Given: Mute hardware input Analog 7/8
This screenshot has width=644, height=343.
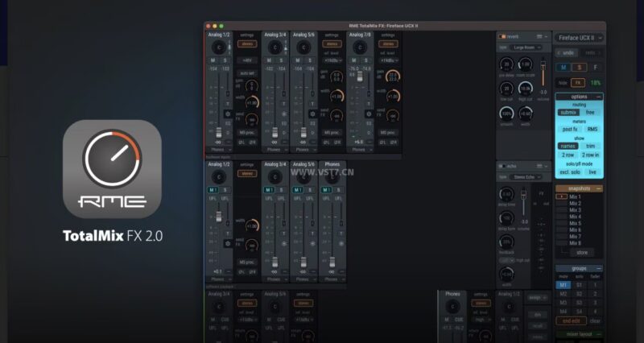Looking at the screenshot, I should (x=353, y=60).
